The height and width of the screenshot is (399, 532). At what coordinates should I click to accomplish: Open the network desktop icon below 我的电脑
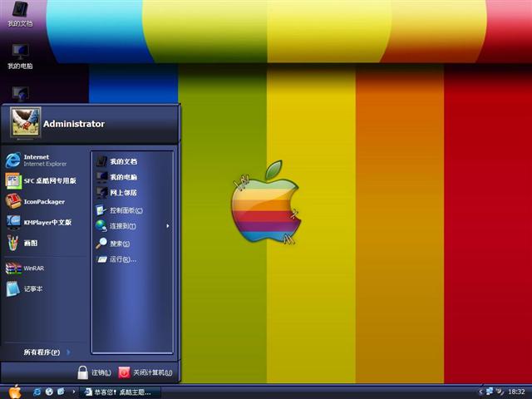[20, 94]
